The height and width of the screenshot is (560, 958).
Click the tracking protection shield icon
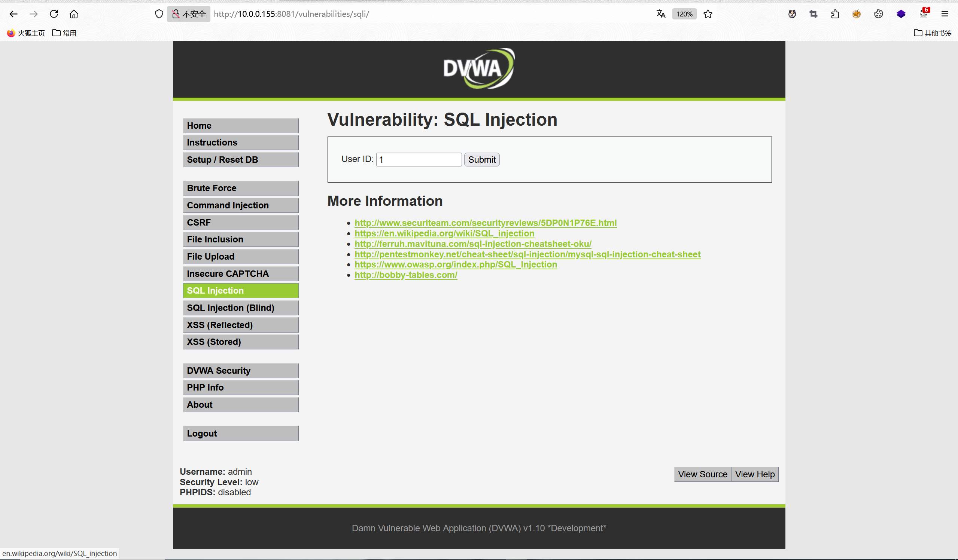(x=159, y=14)
